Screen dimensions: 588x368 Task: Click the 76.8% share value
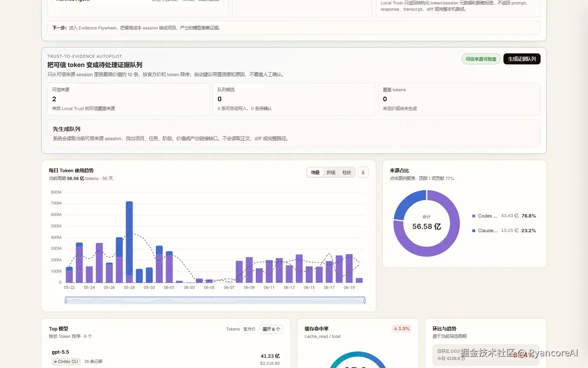[x=528, y=216]
